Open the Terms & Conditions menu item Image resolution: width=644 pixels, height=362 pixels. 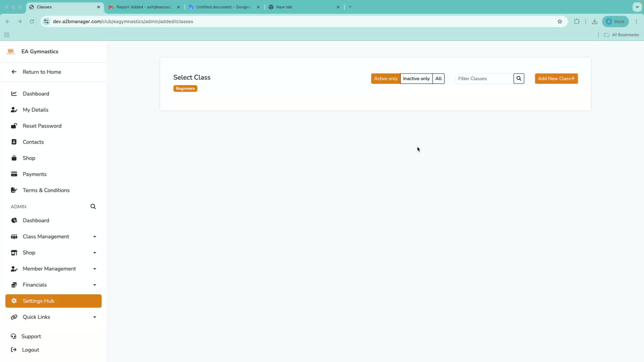coord(46,190)
